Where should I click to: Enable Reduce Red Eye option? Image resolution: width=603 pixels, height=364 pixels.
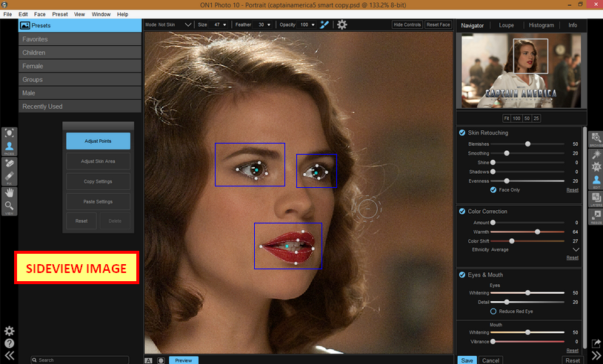pyautogui.click(x=493, y=311)
